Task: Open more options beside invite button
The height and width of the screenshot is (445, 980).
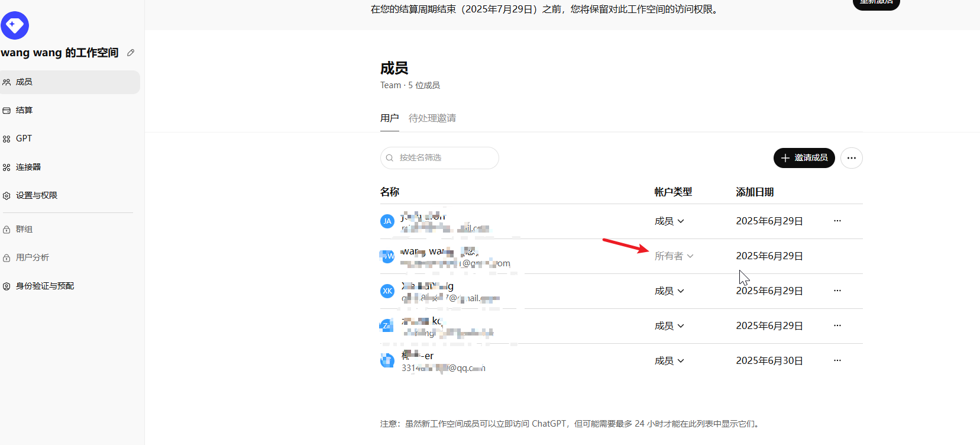Action: [851, 158]
